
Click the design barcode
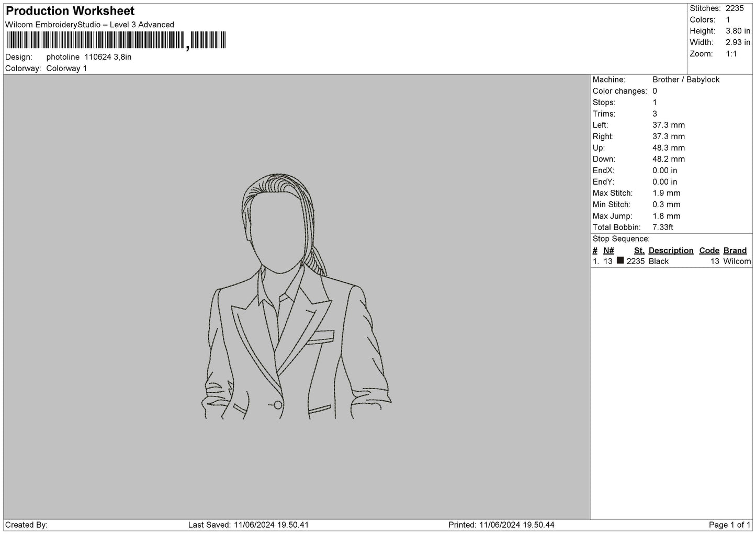pos(116,40)
